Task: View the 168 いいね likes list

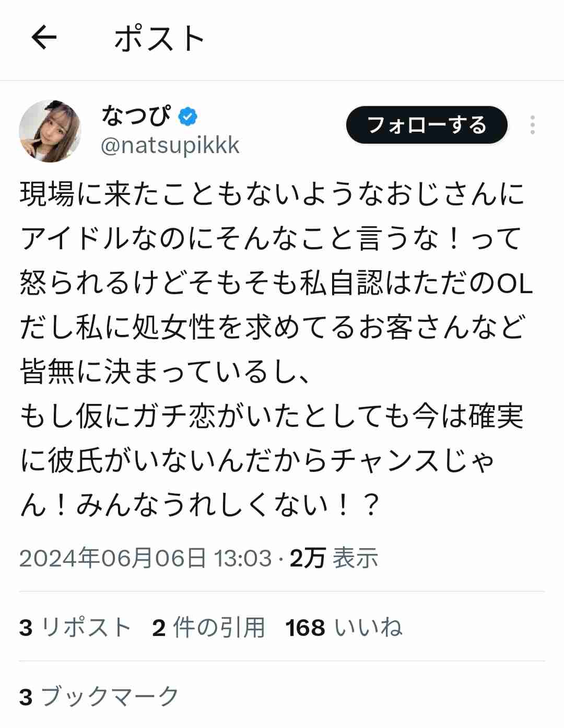Action: click(x=344, y=627)
